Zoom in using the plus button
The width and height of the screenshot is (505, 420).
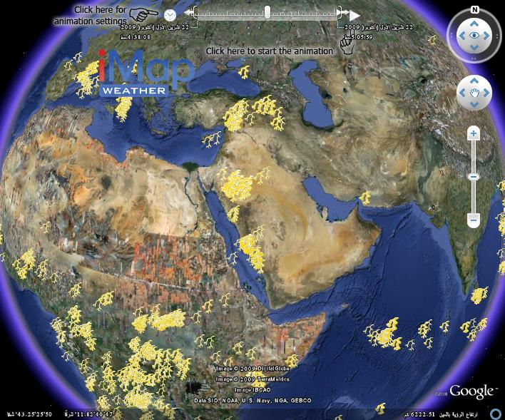click(474, 134)
